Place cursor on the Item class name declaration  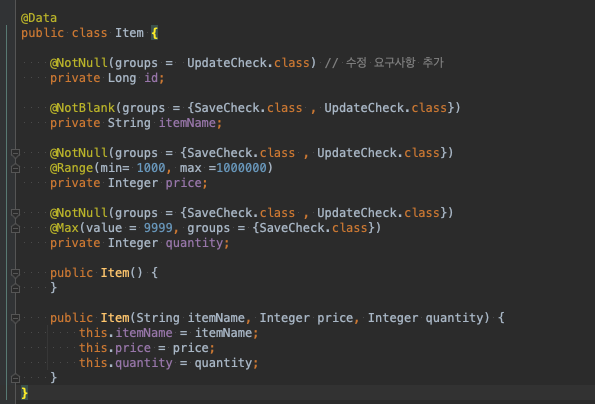point(129,33)
